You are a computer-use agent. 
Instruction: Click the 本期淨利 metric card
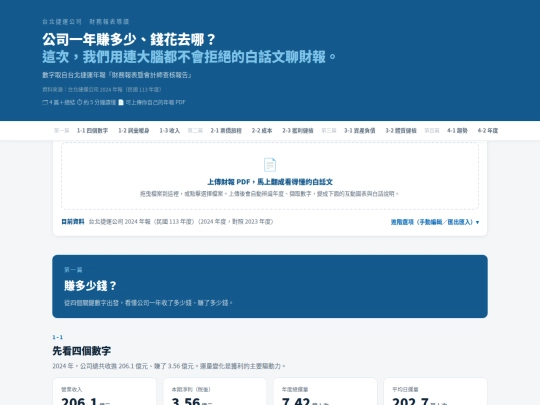[215, 392]
